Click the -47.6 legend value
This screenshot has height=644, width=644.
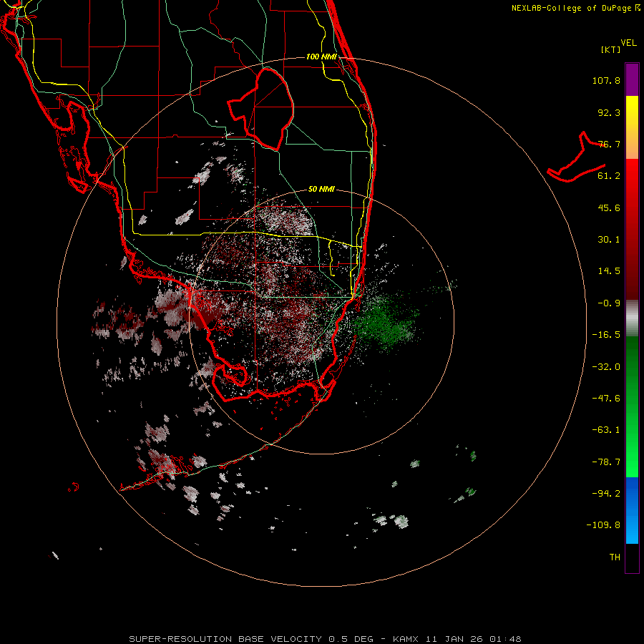[x=606, y=399]
